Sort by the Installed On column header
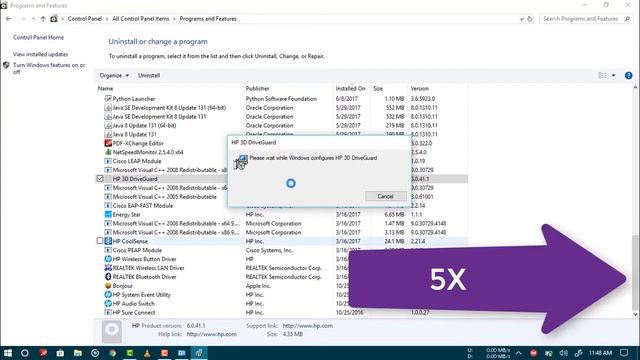Image resolution: width=640 pixels, height=360 pixels. point(350,89)
